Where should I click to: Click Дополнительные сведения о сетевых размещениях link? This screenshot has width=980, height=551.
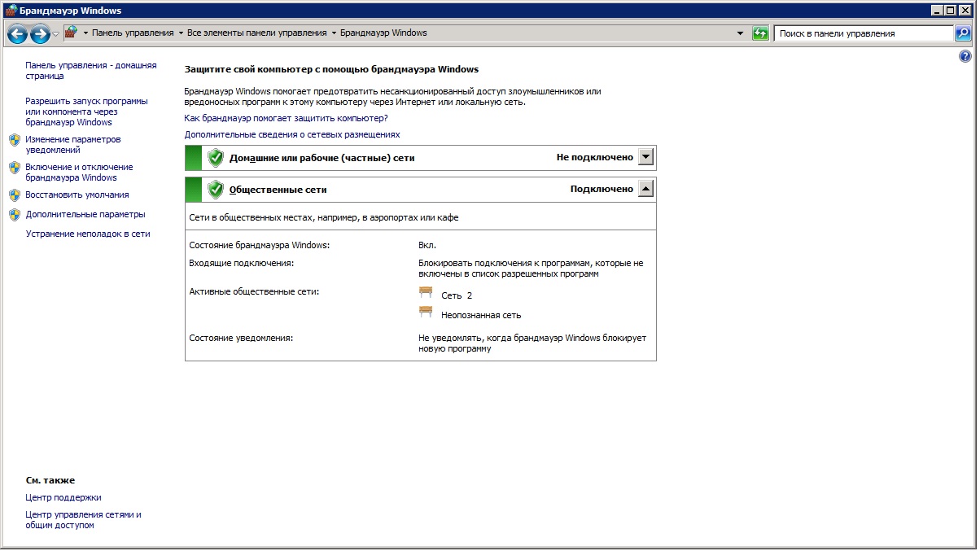[x=292, y=134]
